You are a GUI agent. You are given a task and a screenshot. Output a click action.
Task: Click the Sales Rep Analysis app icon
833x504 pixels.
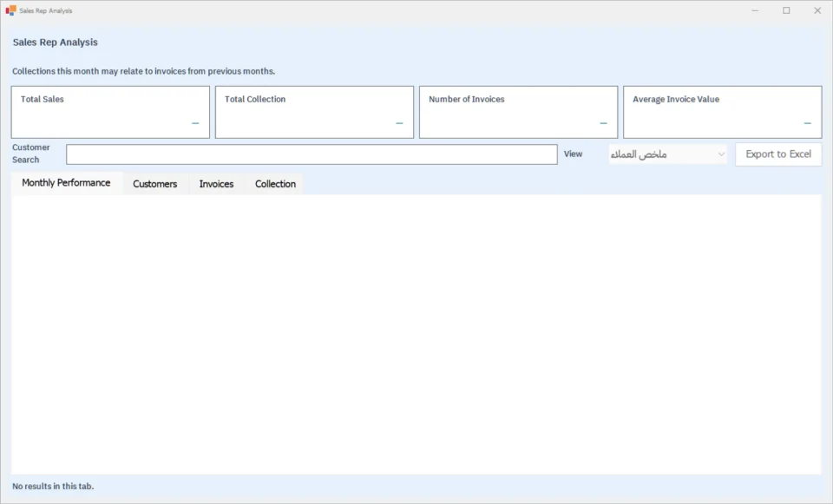pyautogui.click(x=10, y=10)
